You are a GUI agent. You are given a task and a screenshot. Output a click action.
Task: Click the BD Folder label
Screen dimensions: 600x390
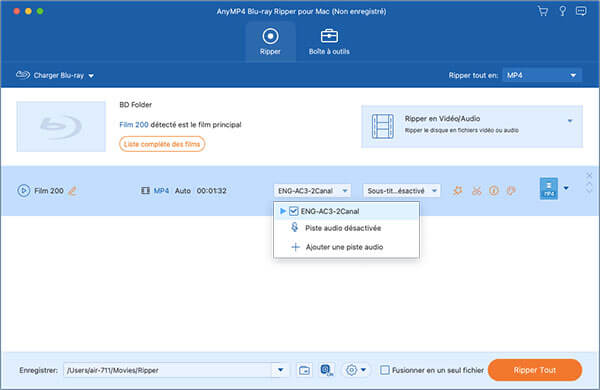(x=135, y=104)
